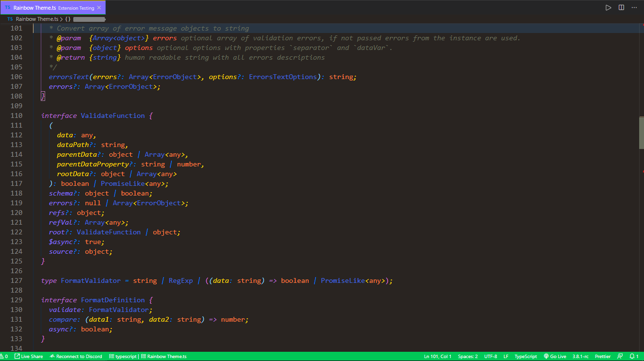Click 'refVal' property on line 121
The image size is (644, 361).
coord(61,222)
